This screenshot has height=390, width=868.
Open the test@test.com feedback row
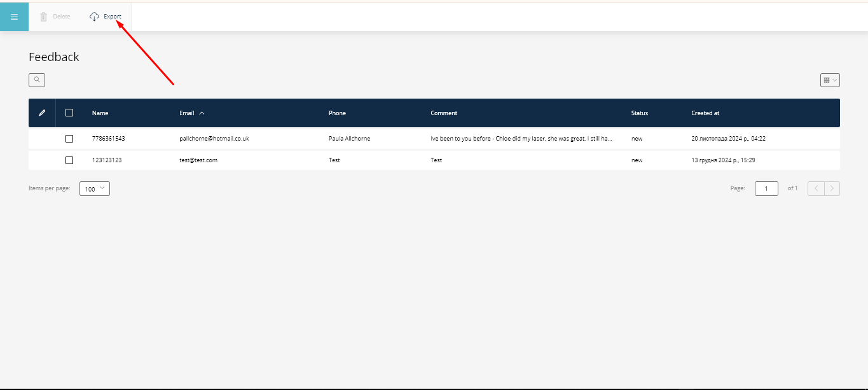(x=198, y=160)
